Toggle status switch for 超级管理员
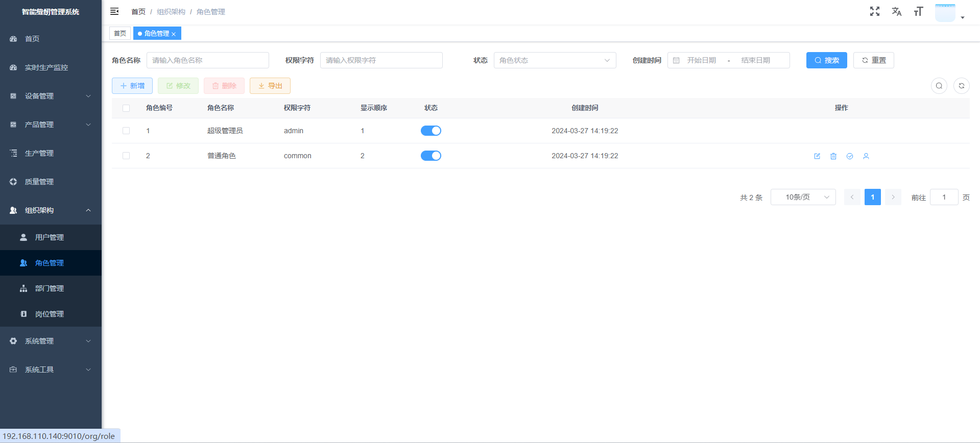Screen dimensions: 980x443 click(x=431, y=131)
